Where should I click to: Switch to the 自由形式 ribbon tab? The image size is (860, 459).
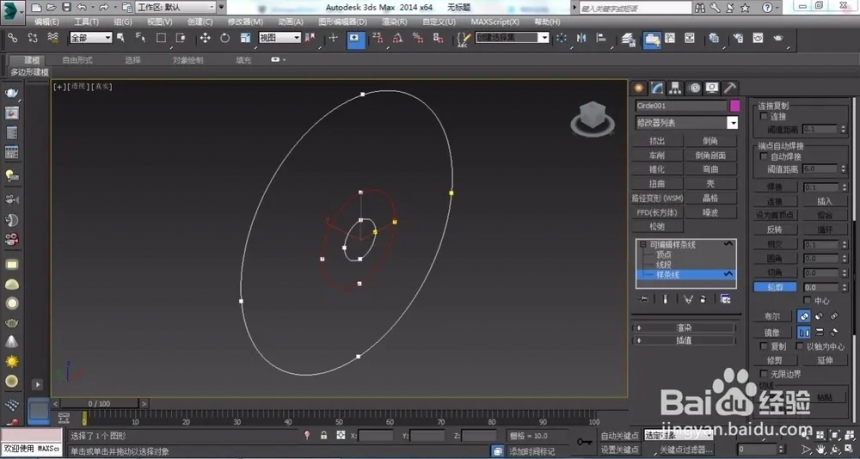click(77, 60)
